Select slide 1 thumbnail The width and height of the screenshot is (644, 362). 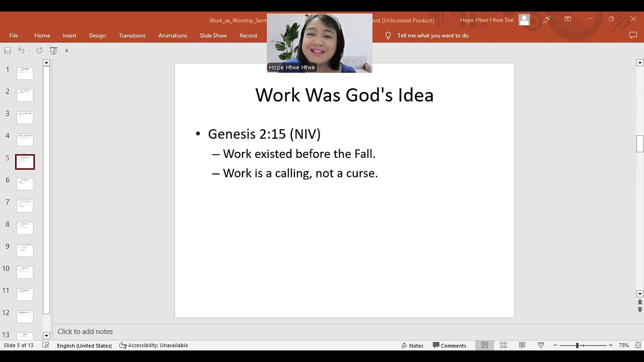coord(25,73)
